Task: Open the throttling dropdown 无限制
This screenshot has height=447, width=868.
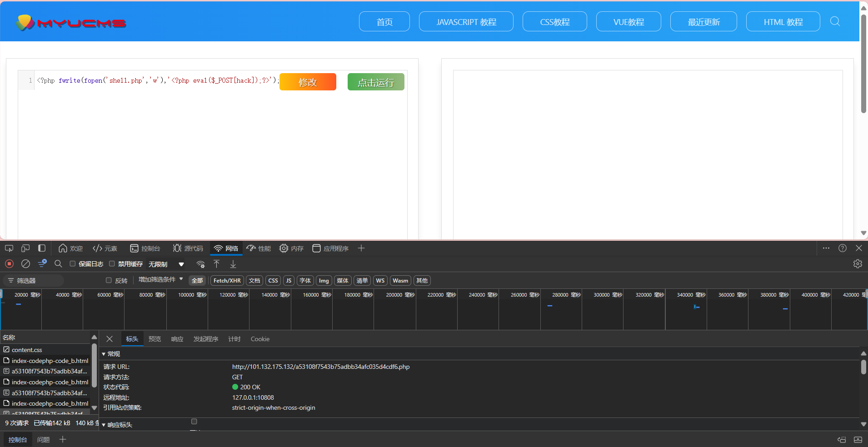Action: tap(166, 264)
